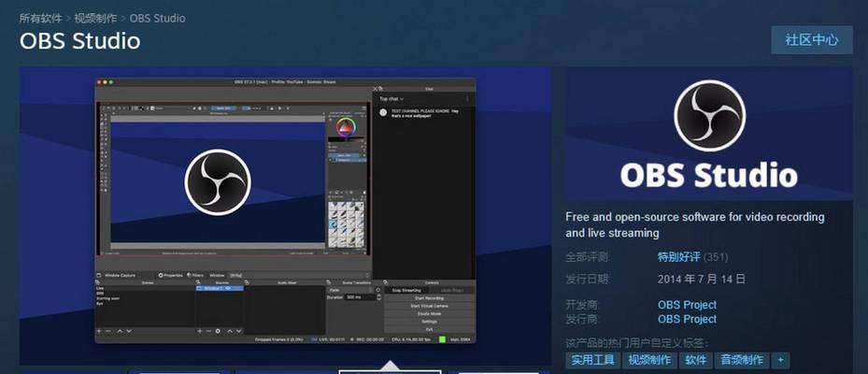Click the OBS Studio breadcrumb link
Screen dimensions: 868x374
click(157, 19)
